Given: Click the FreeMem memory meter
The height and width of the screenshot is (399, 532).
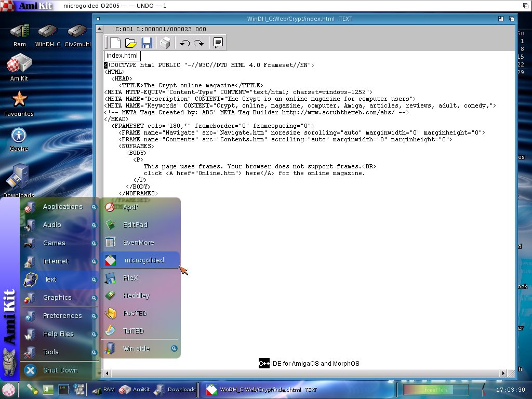Looking at the screenshot, I should (x=436, y=390).
